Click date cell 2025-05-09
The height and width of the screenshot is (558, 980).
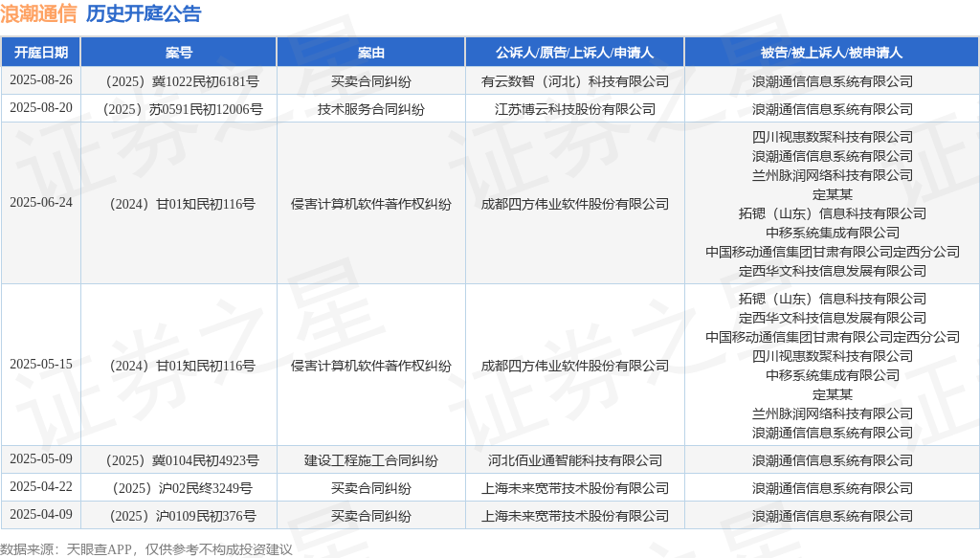[x=41, y=459]
